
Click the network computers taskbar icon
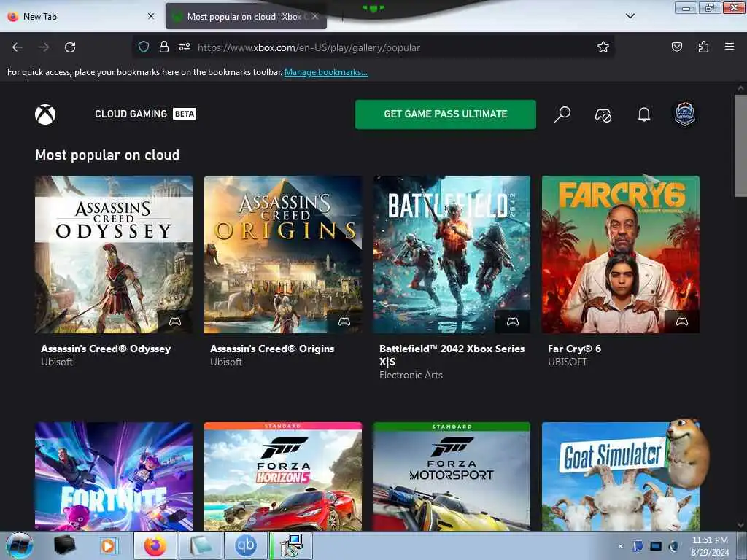coord(291,545)
